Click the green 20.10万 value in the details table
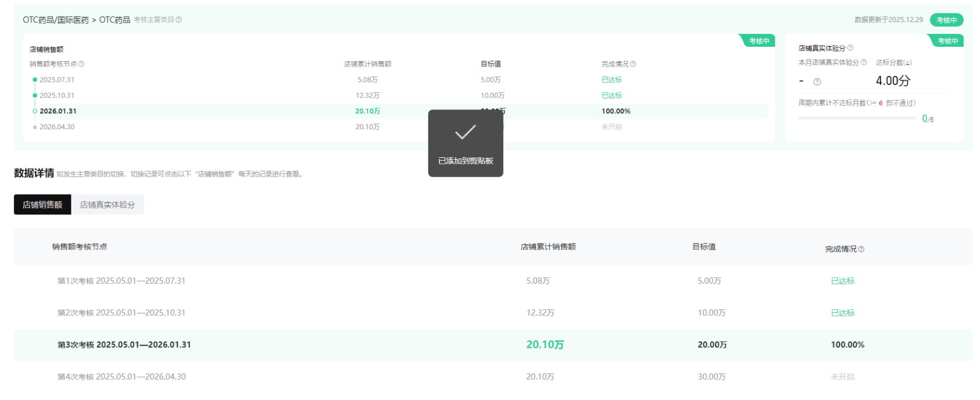 tap(545, 345)
